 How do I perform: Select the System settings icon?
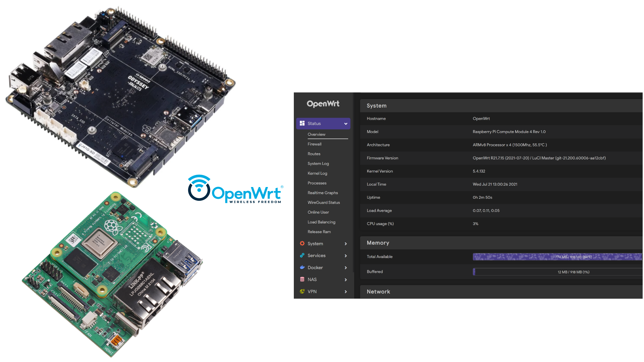click(x=302, y=243)
